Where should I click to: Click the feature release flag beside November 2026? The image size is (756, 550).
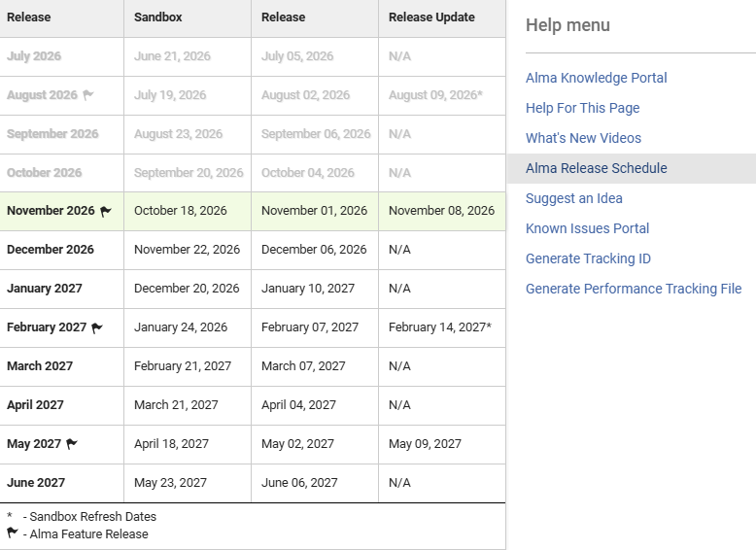(x=106, y=211)
